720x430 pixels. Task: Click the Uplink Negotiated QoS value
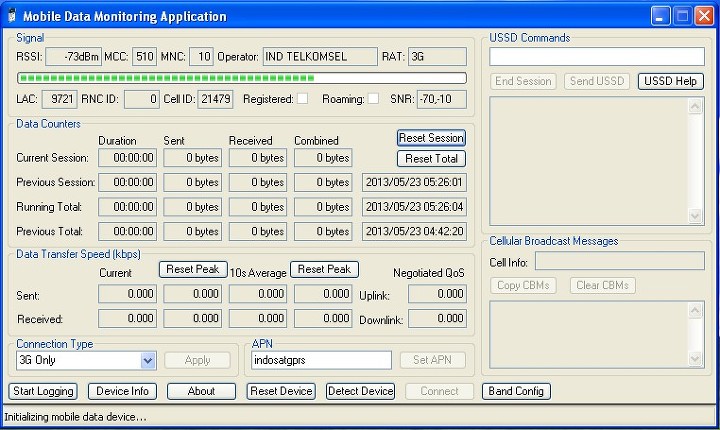click(x=437, y=294)
